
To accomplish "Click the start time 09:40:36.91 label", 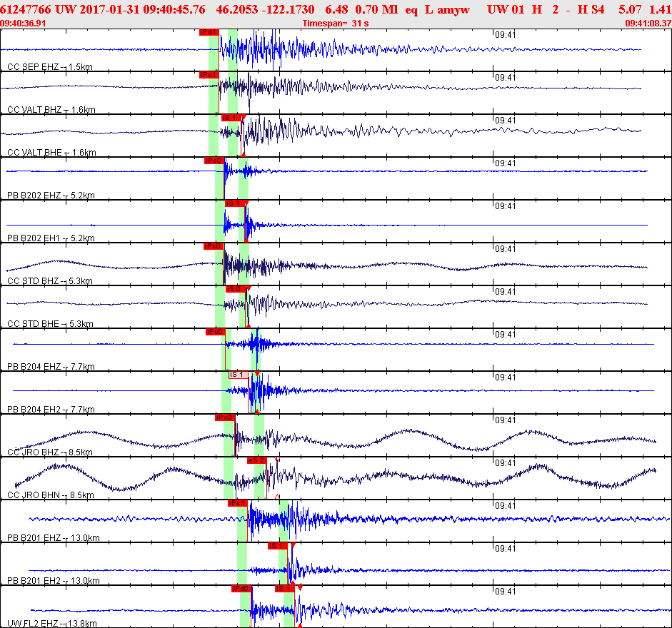I will (24, 24).
